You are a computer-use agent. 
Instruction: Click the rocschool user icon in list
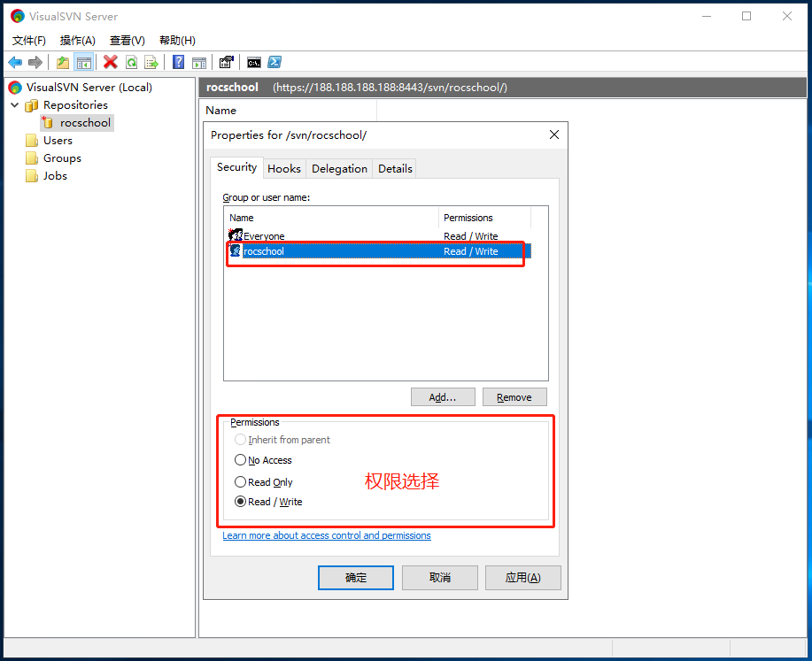(x=236, y=251)
